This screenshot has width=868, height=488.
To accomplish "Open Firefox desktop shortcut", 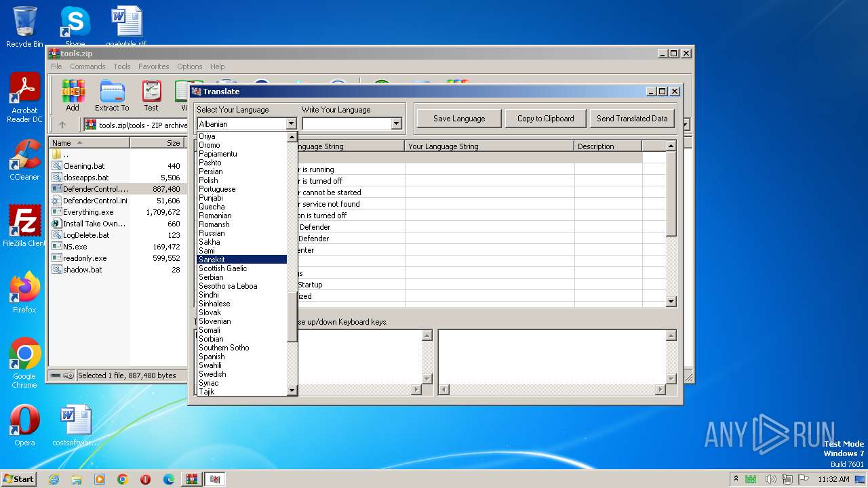I will [x=24, y=292].
